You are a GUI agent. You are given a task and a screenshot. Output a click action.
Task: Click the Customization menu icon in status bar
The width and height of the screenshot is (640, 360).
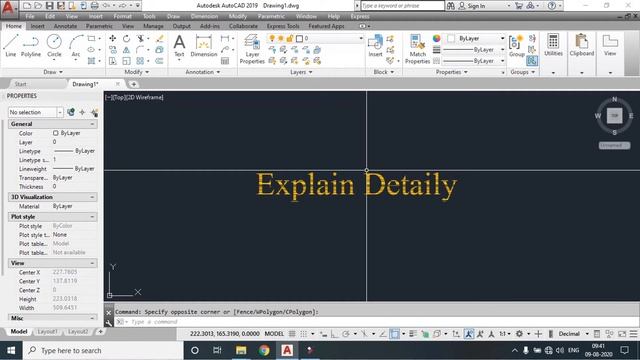[x=633, y=334]
